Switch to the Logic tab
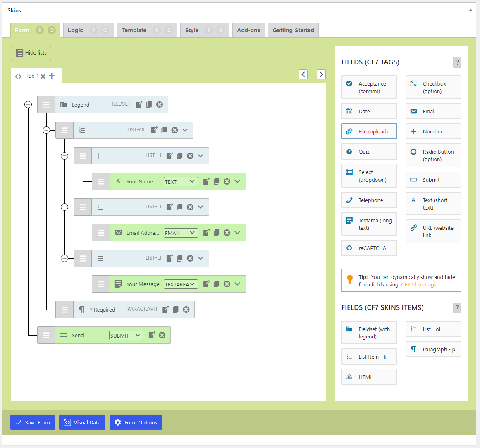480x448 pixels. click(x=76, y=30)
